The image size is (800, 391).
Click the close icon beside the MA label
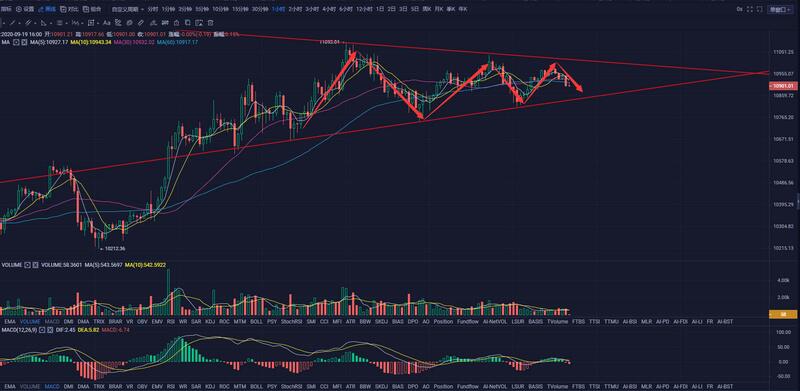pyautogui.click(x=24, y=42)
